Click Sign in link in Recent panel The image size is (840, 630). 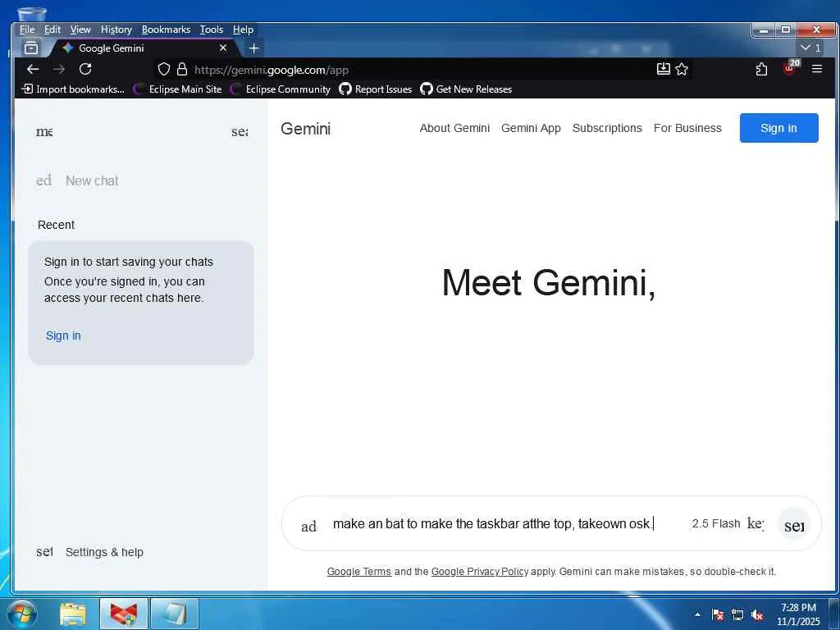(x=63, y=336)
